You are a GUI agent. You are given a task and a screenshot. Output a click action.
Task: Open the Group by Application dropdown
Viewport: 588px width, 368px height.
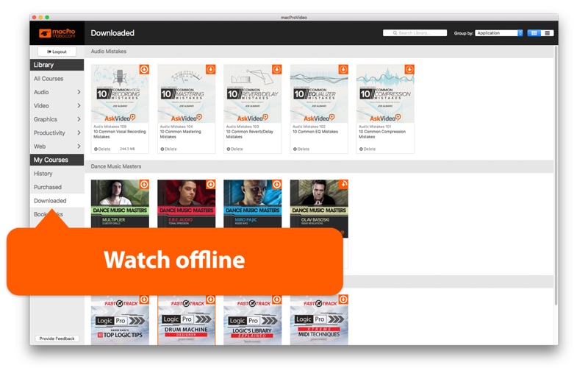[x=499, y=33]
